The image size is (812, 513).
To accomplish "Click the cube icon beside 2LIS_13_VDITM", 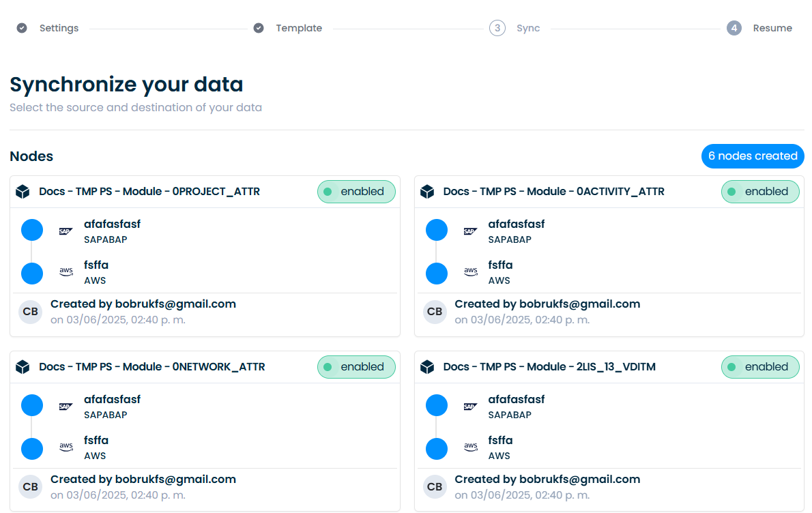I will click(x=427, y=368).
